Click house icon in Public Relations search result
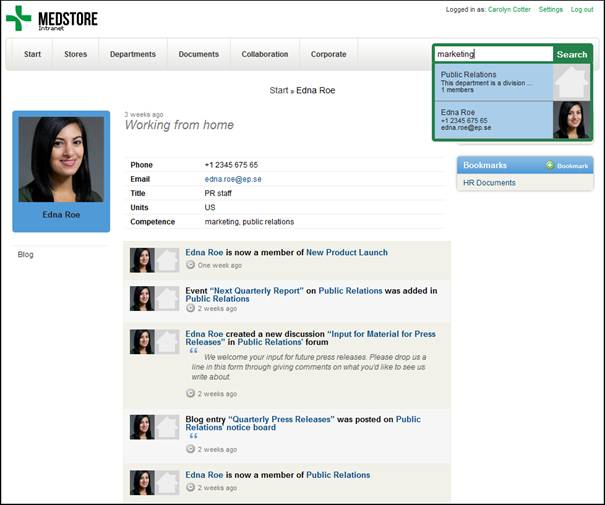This screenshot has width=605, height=505. pyautogui.click(x=572, y=82)
